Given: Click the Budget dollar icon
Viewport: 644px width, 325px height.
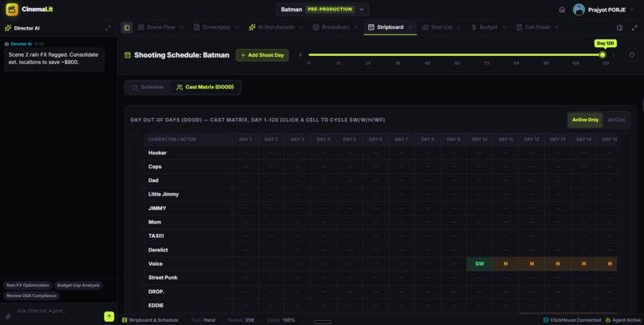Looking at the screenshot, I should pyautogui.click(x=474, y=27).
